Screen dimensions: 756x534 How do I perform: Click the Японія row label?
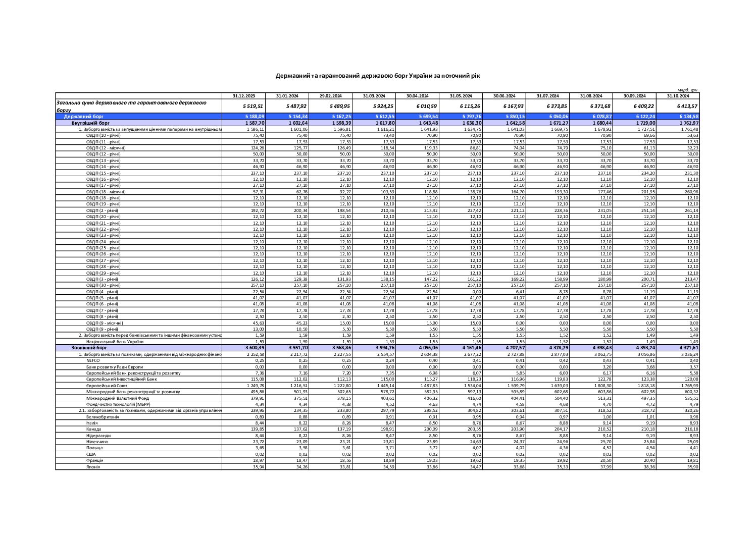(x=93, y=467)
